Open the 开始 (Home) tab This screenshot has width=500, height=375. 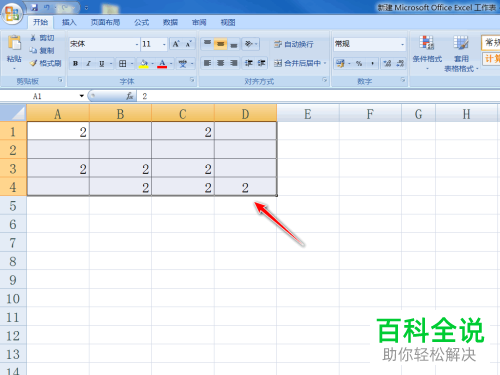pyautogui.click(x=41, y=22)
